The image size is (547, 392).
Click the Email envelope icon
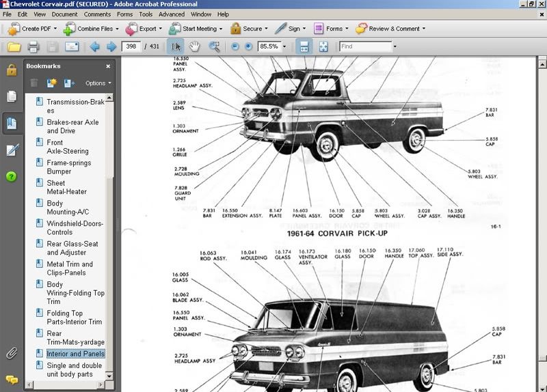[x=72, y=47]
